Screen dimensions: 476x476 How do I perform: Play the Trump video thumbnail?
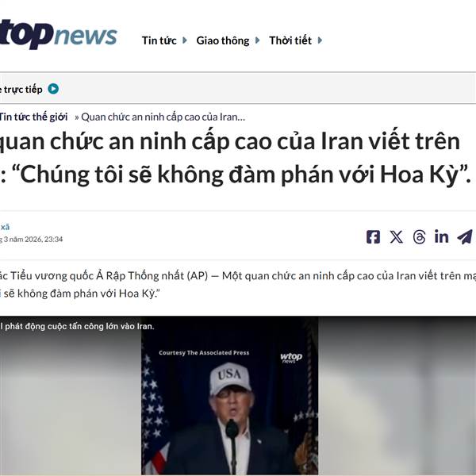point(229,395)
